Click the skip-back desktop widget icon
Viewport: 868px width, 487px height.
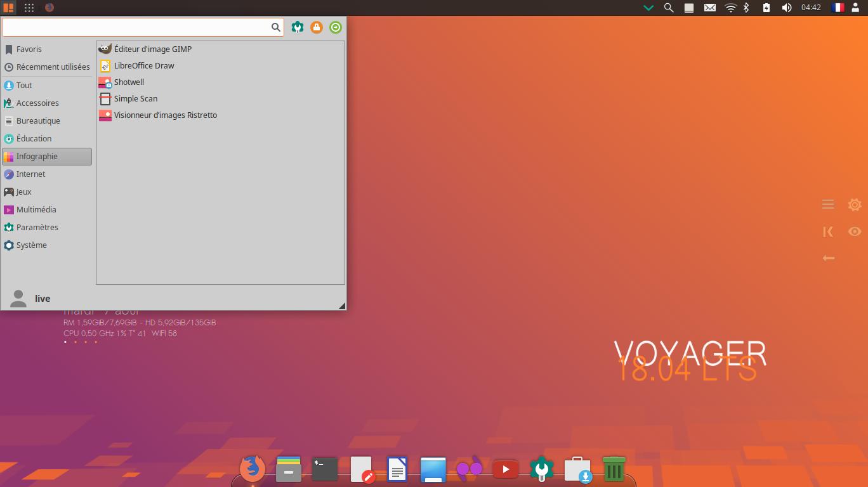click(x=828, y=231)
